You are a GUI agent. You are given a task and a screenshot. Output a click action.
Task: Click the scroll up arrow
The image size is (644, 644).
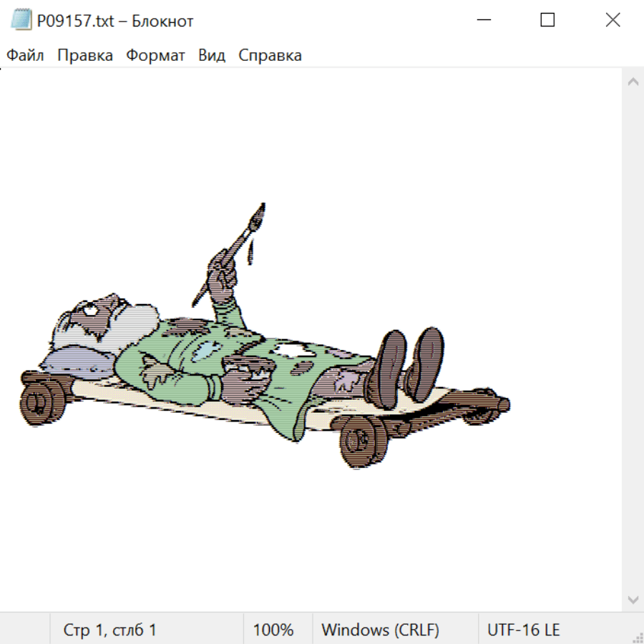pos(633,82)
